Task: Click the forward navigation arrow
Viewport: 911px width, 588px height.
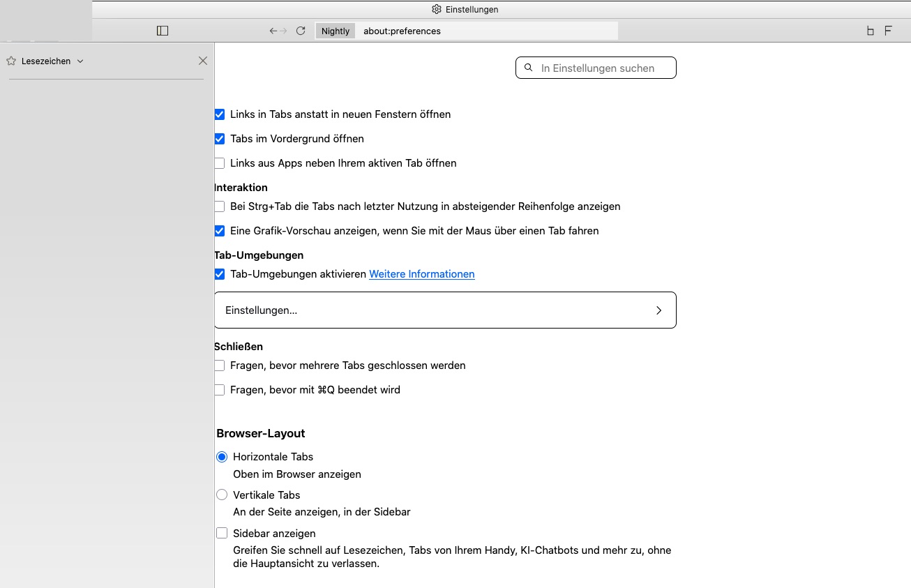Action: click(x=284, y=31)
